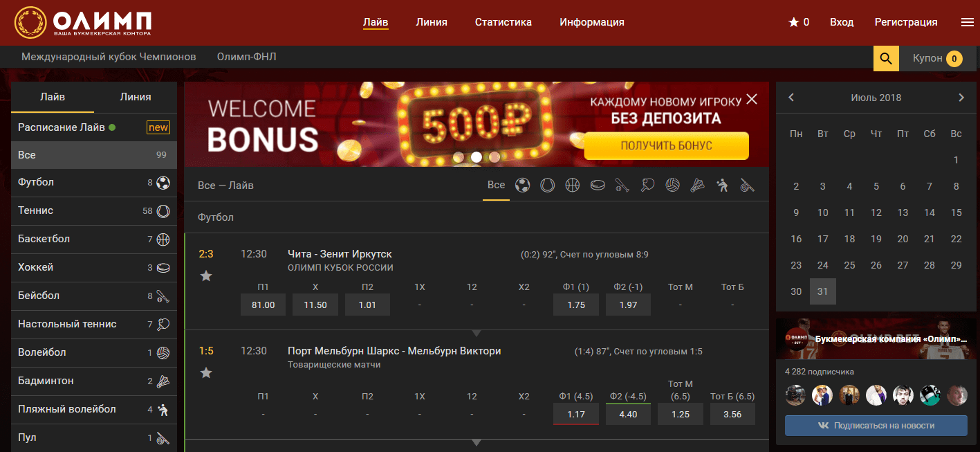This screenshot has width=980, height=452.
Task: Open Статистика in the top navigation
Action: click(x=503, y=22)
